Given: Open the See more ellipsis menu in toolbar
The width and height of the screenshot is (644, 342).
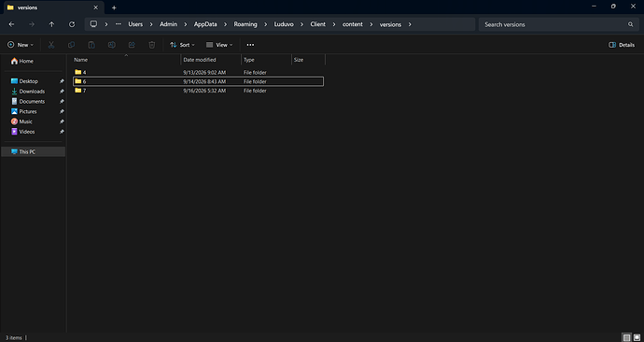Looking at the screenshot, I should [250, 45].
